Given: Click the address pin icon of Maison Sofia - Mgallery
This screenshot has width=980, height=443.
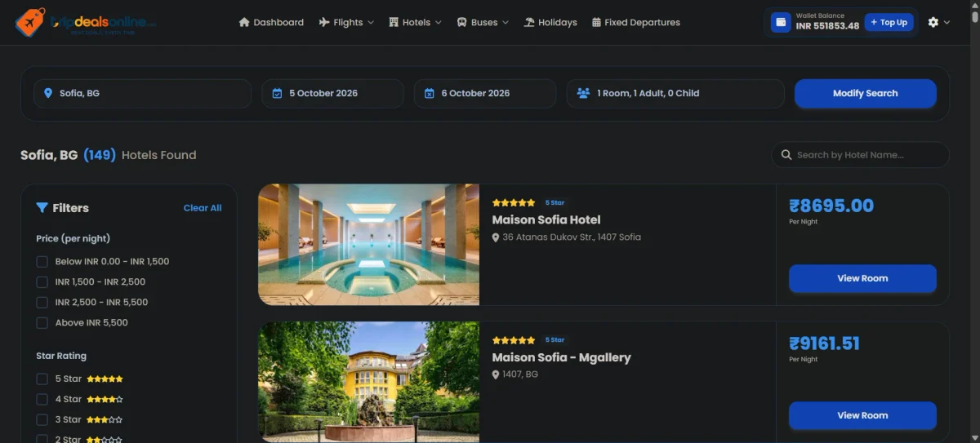Looking at the screenshot, I should 496,374.
